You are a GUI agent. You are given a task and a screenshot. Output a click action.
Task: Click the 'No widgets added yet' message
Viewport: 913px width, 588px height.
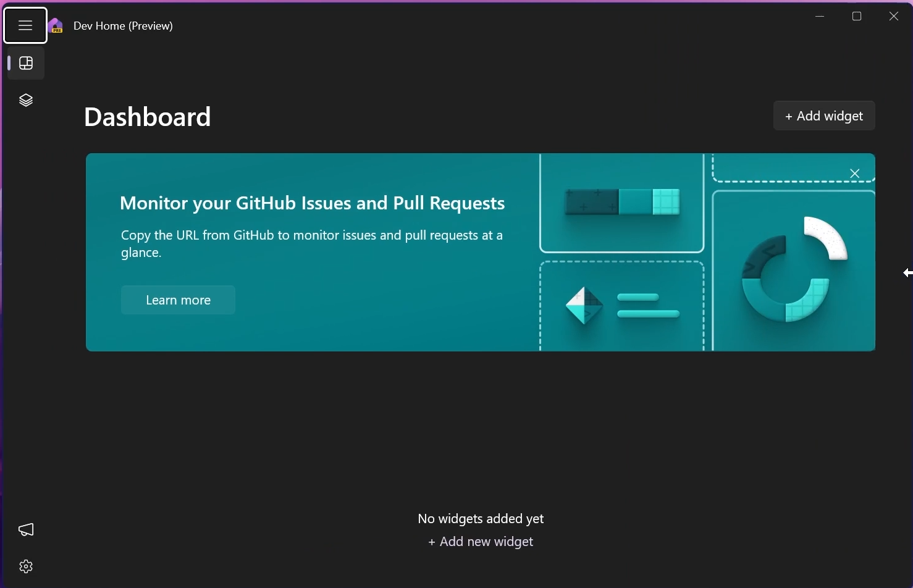click(481, 519)
